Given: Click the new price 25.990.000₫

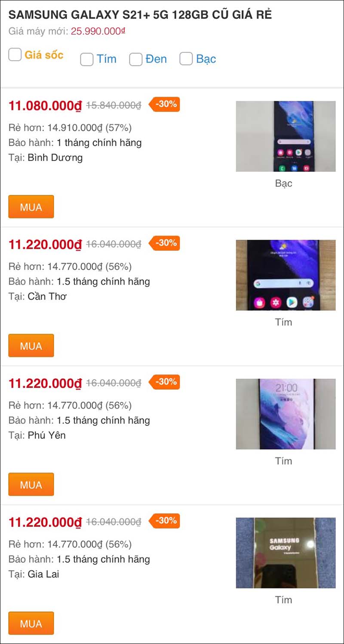Looking at the screenshot, I should 98,31.
